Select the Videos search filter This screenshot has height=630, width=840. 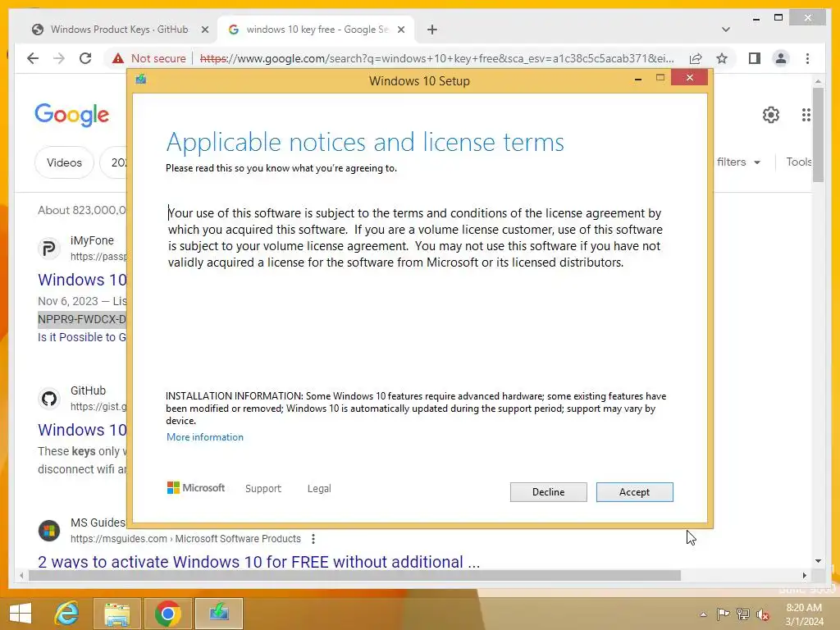click(x=64, y=162)
